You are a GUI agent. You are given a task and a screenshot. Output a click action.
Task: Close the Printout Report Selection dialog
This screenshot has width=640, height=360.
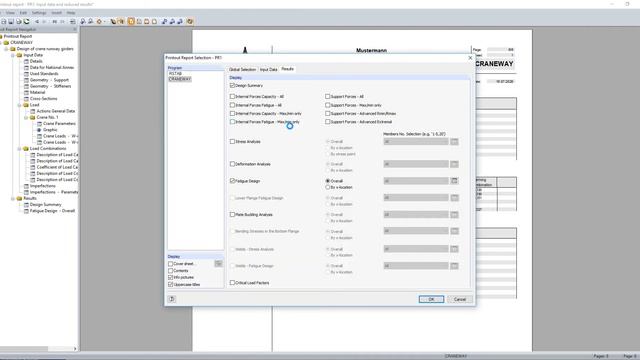point(470,58)
